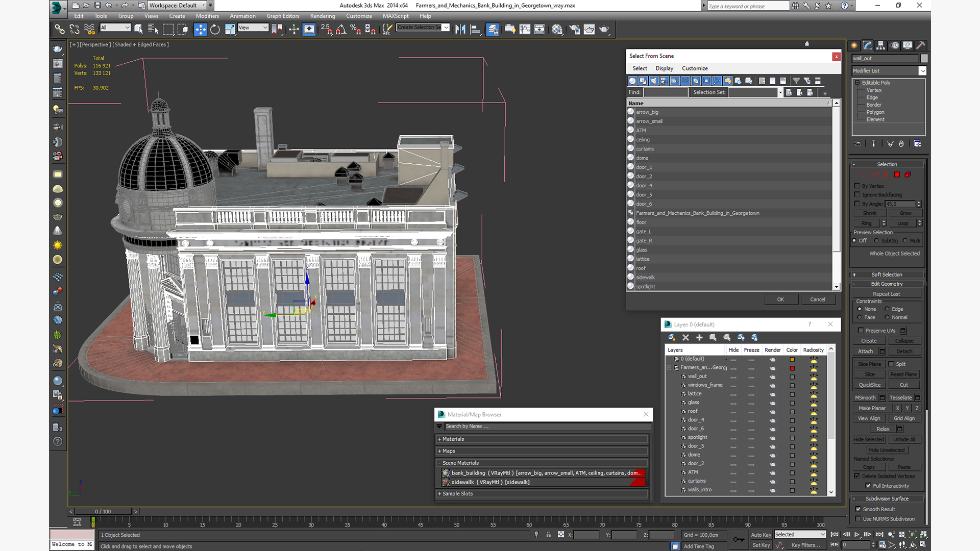Enable the By Vertex checkbox
The width and height of the screenshot is (980, 551).
857,186
